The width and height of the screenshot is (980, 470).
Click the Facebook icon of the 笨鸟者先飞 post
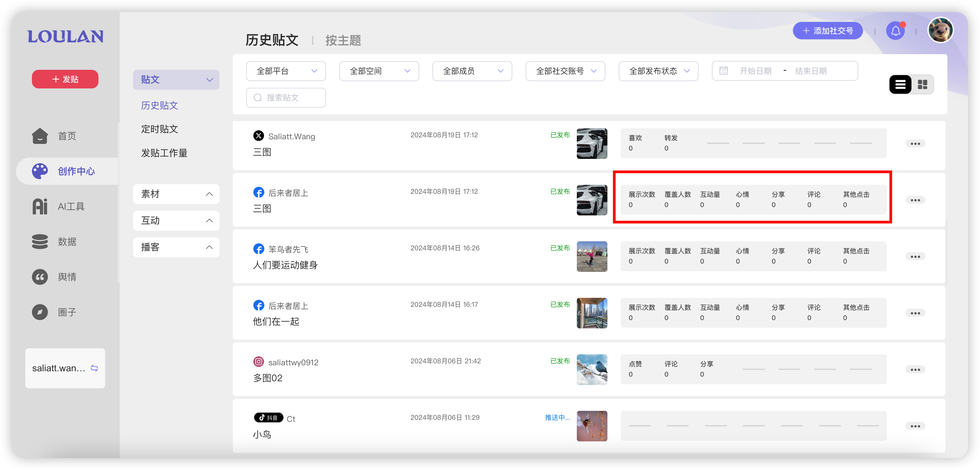click(258, 249)
